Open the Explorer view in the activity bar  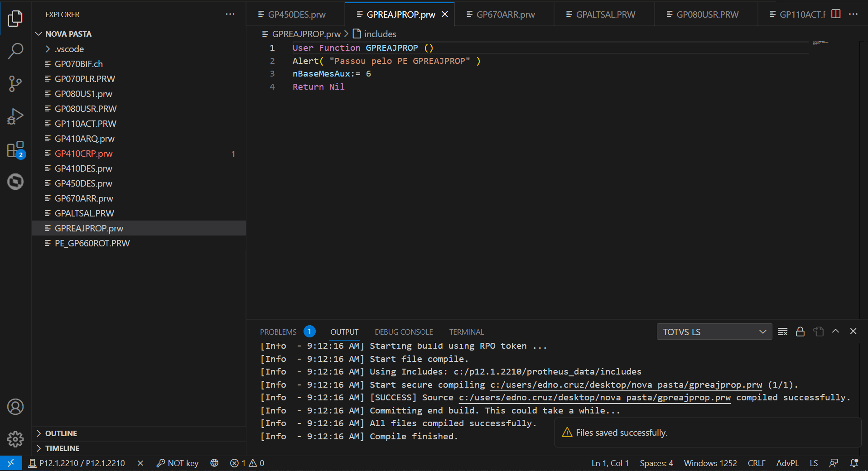(x=15, y=18)
